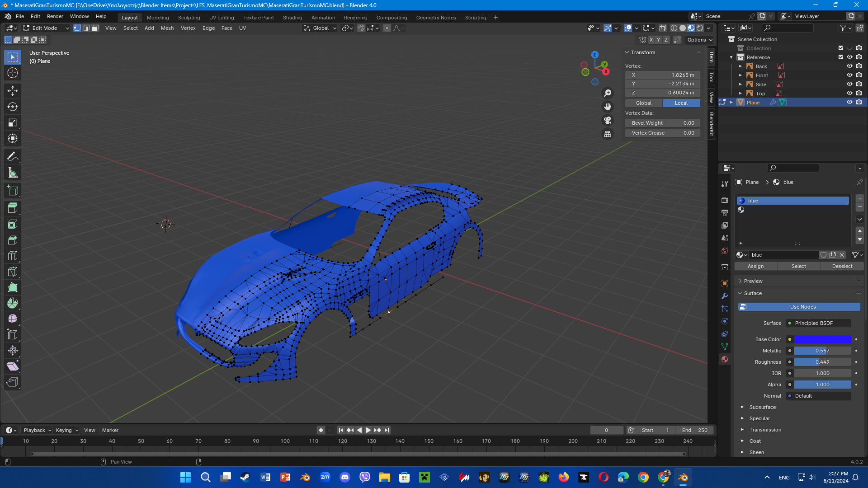Click the Base Color blue swatch
This screenshot has width=868, height=488.
click(x=822, y=339)
